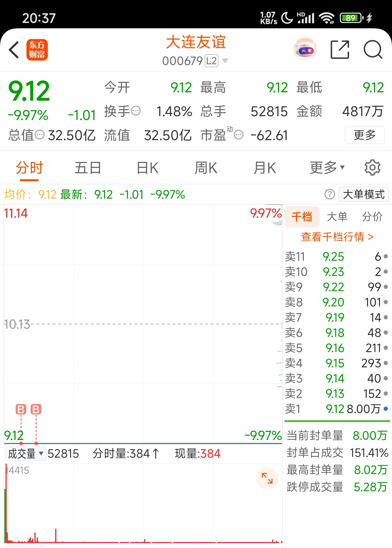
Task: Tap the 卖1 price 9.12
Action: click(335, 409)
